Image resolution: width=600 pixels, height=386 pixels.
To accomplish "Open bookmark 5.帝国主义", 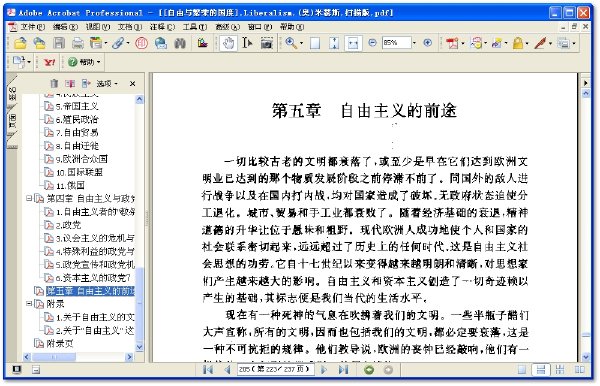I will tap(77, 106).
